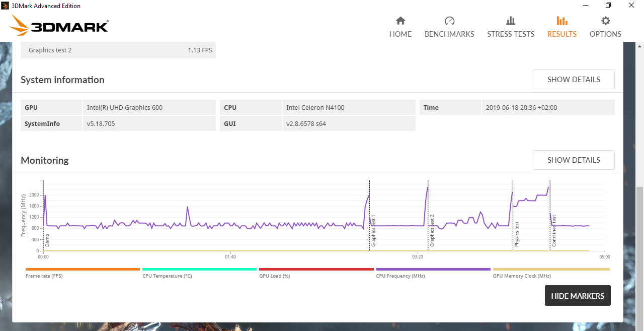The height and width of the screenshot is (331, 644).
Task: Show details for System information
Action: point(574,79)
